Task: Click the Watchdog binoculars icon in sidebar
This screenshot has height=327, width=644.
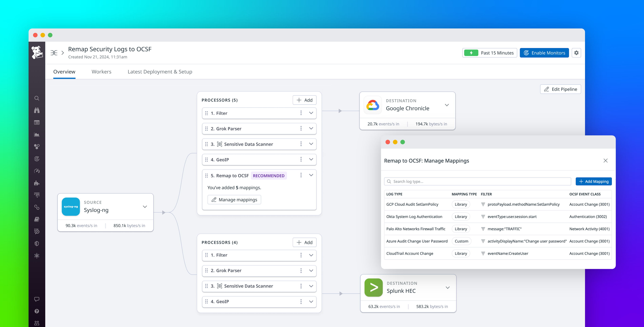Action: coord(37,110)
